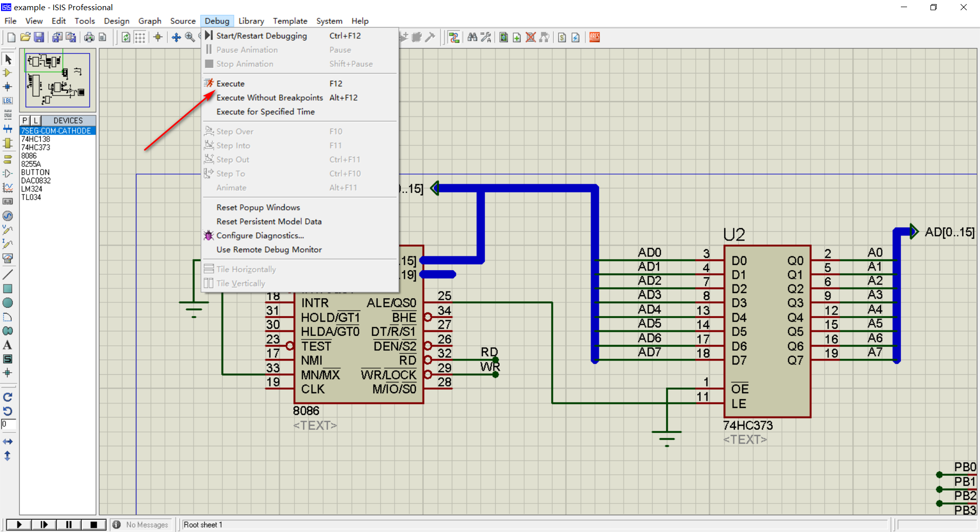Click the P pick devices button
Viewport: 980px width, 532px height.
[x=25, y=120]
